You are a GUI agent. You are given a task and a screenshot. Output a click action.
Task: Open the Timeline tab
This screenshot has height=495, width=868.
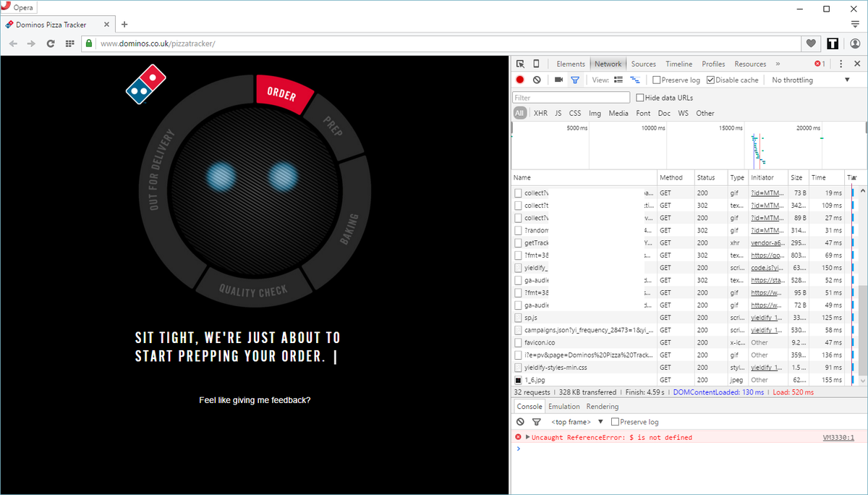coord(678,64)
